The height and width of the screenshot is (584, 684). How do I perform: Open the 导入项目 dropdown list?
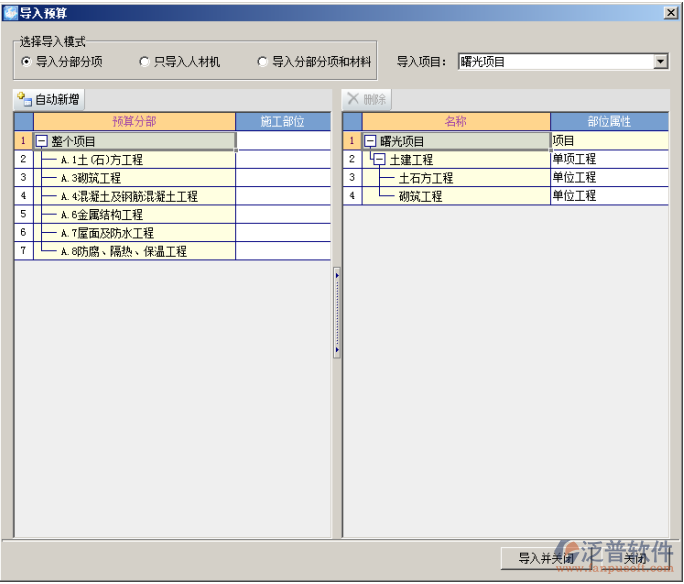pyautogui.click(x=660, y=62)
